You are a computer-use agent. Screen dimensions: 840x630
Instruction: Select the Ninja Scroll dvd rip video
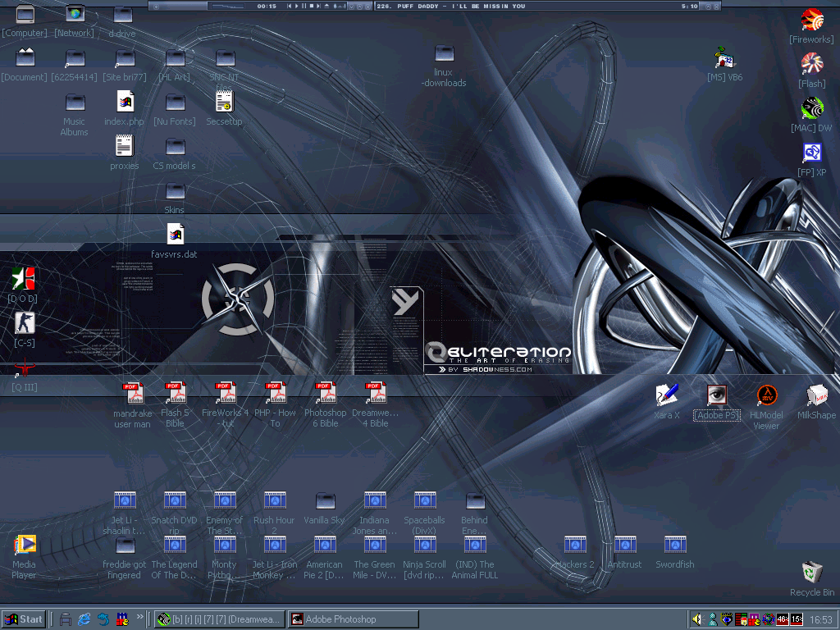pos(424,558)
